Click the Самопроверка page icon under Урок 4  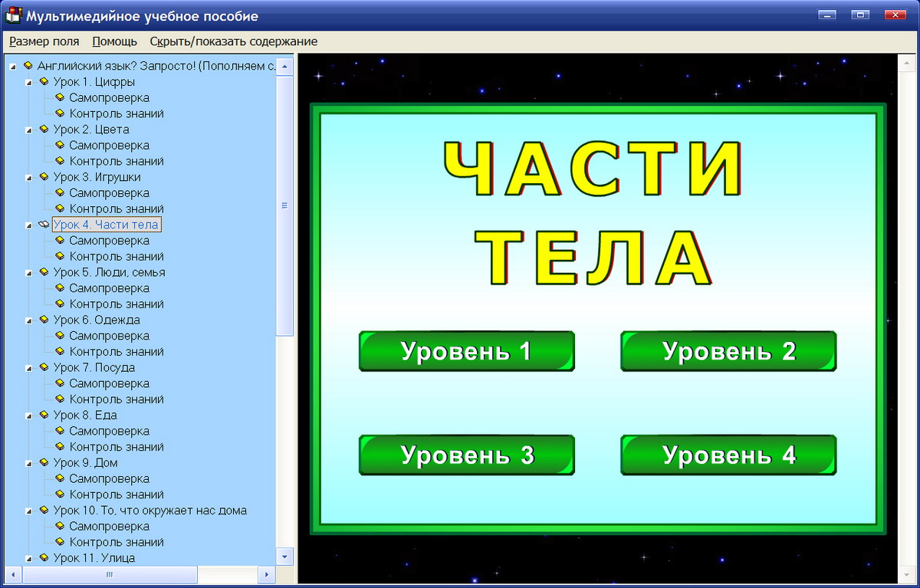tap(60, 241)
